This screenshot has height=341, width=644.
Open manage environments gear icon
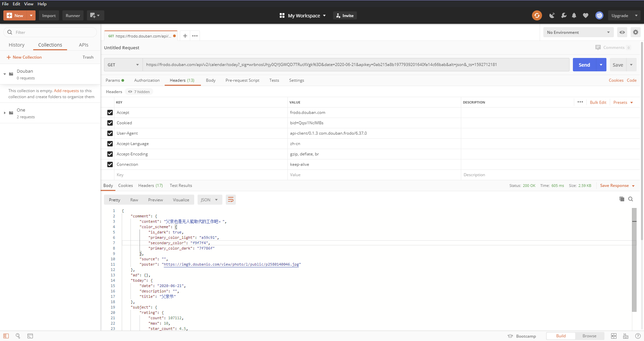[x=636, y=32]
